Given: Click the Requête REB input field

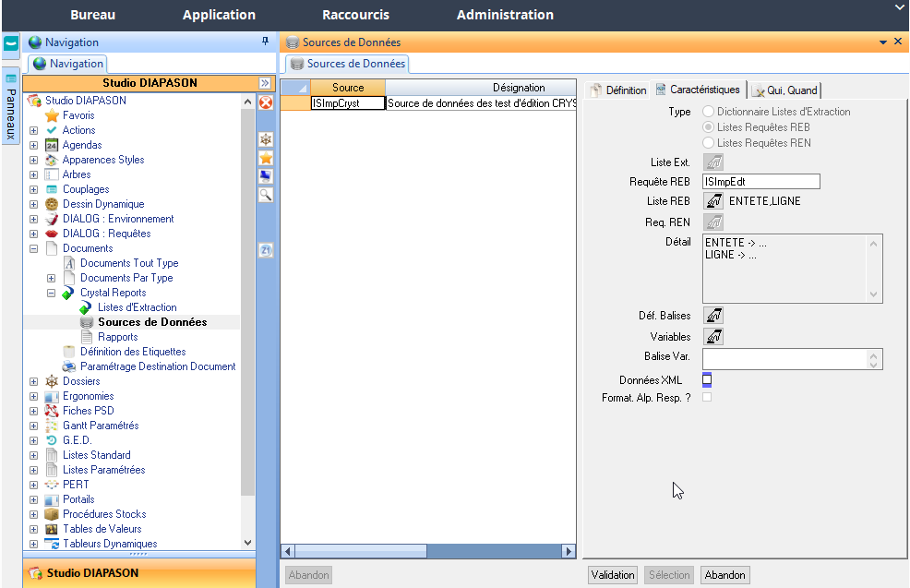Looking at the screenshot, I should tap(760, 182).
